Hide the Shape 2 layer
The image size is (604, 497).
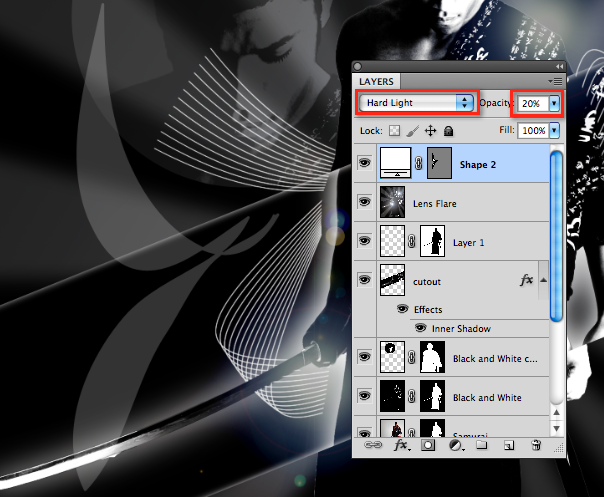[364, 163]
